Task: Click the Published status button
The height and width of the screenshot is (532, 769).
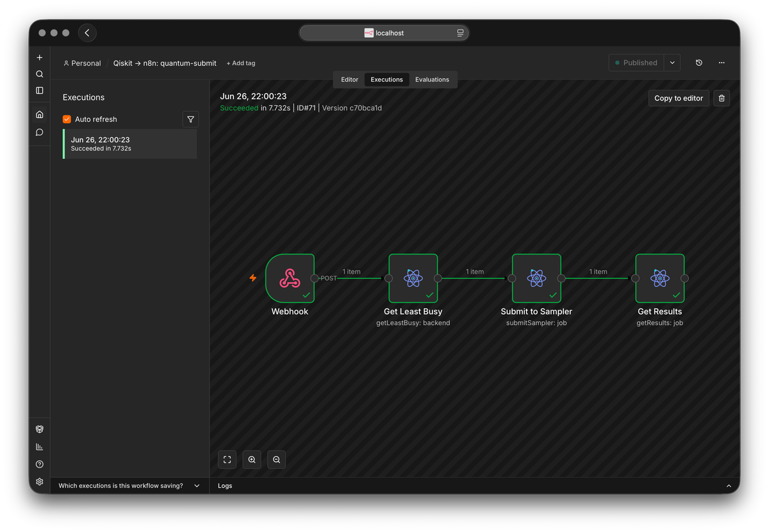Action: point(636,63)
